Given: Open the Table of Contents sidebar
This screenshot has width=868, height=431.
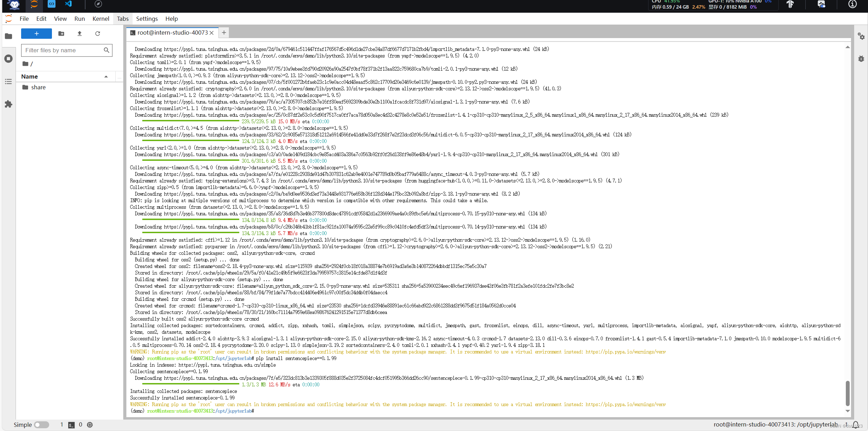Looking at the screenshot, I should click(9, 81).
